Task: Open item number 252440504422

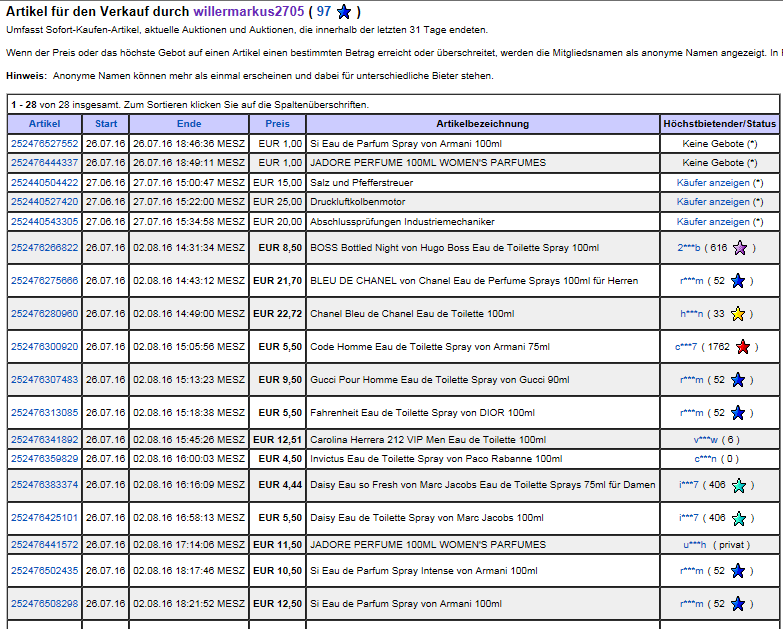Action: (44, 183)
